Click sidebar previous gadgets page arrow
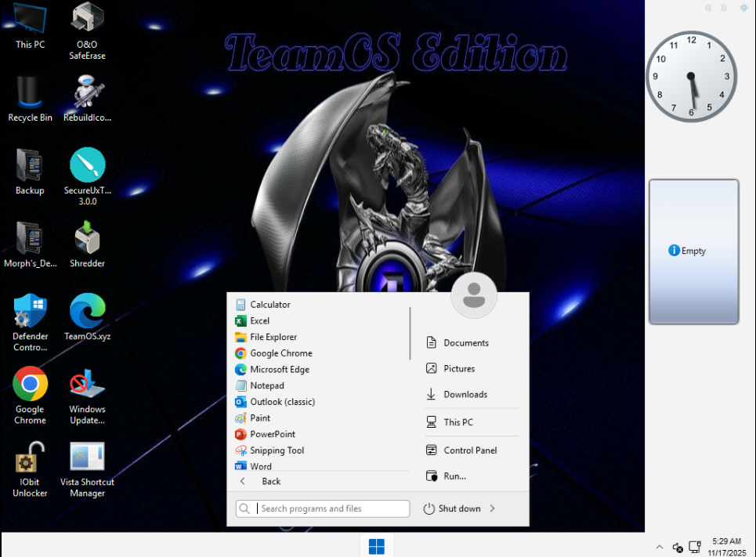 point(708,8)
